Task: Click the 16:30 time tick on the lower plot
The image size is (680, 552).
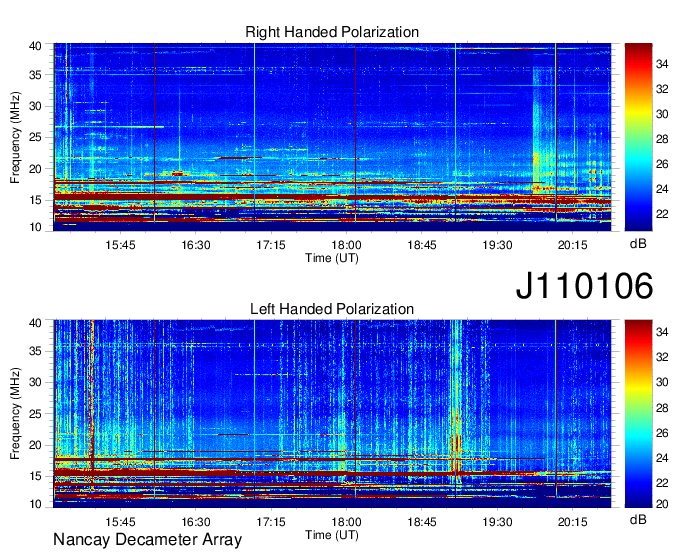Action: pos(196,522)
